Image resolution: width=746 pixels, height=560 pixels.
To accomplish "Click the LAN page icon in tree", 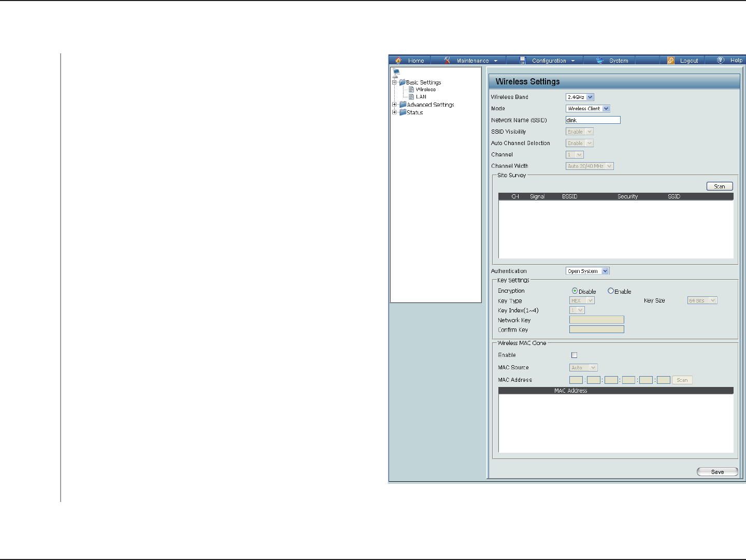I will click(411, 96).
